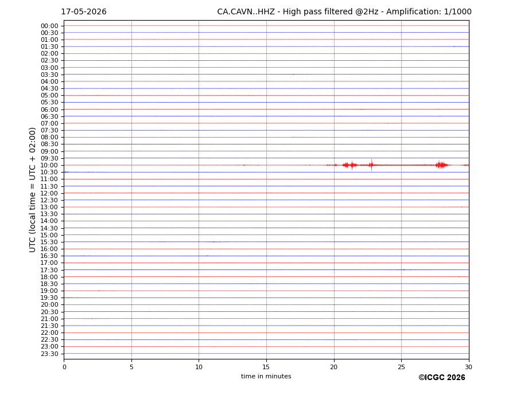Click the "time in minutes" axis label
Screen dimensions: 532x399
266,376
